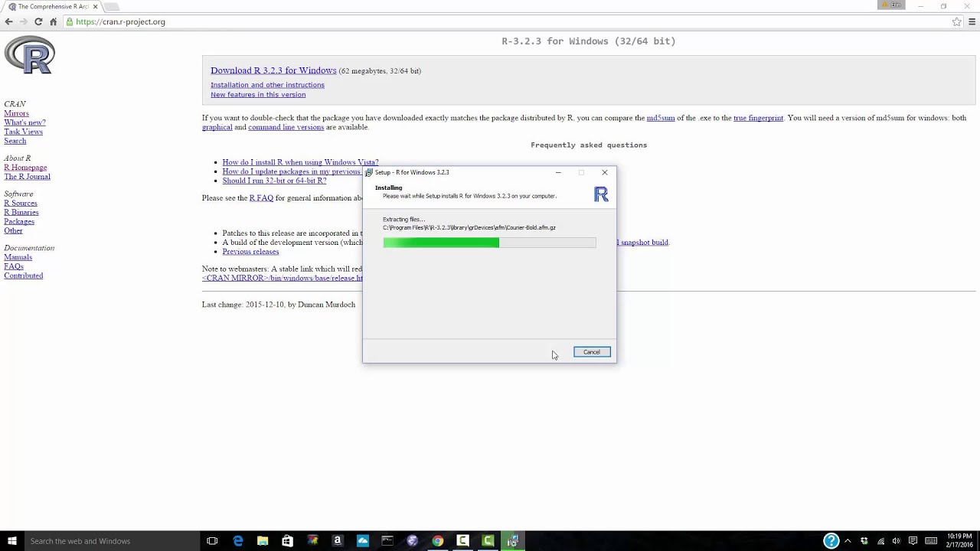Open How do I install R on Vista link
This screenshot has height=551, width=980.
point(300,162)
